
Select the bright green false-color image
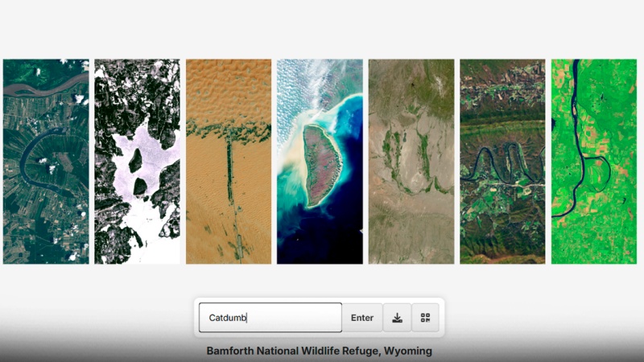point(594,162)
